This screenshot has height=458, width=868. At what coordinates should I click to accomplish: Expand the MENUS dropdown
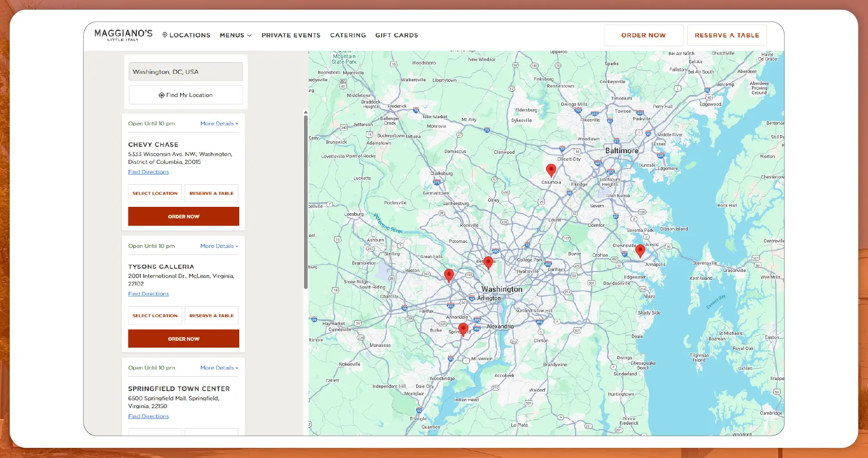click(x=236, y=35)
